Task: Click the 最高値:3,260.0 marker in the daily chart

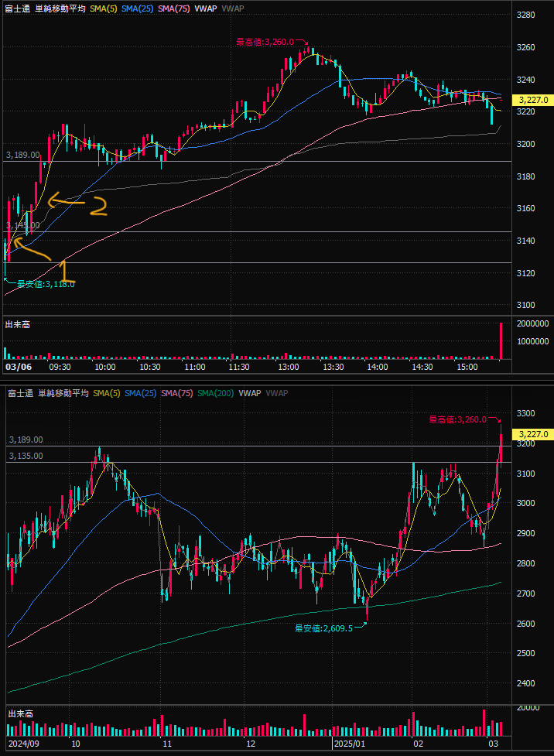Action: coord(457,419)
